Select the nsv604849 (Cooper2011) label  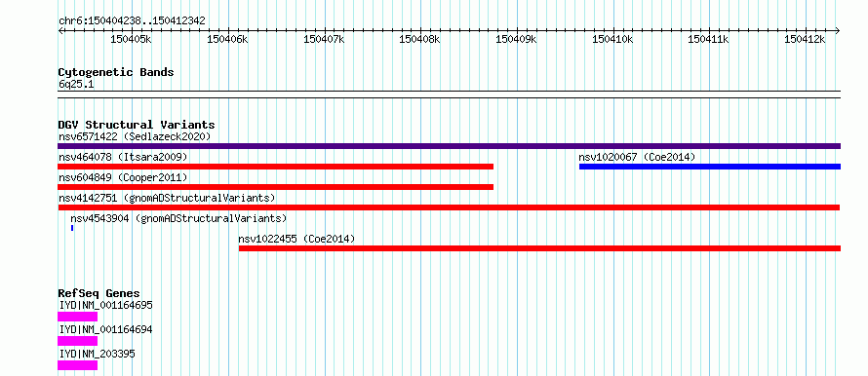click(x=123, y=177)
